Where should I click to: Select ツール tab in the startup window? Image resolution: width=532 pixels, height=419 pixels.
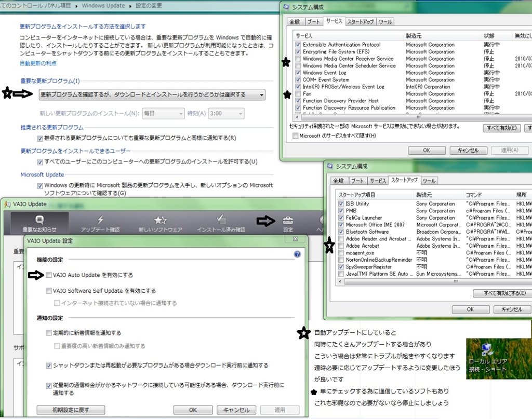pyautogui.click(x=429, y=181)
